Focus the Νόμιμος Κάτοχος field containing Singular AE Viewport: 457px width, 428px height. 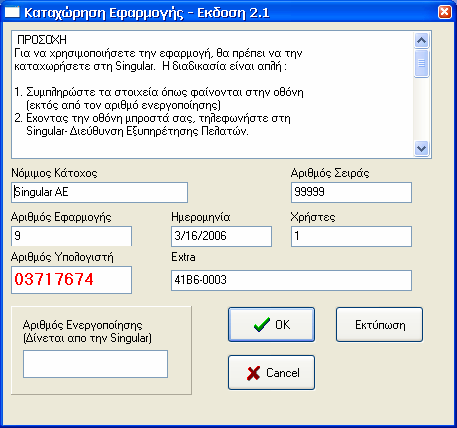click(x=99, y=192)
